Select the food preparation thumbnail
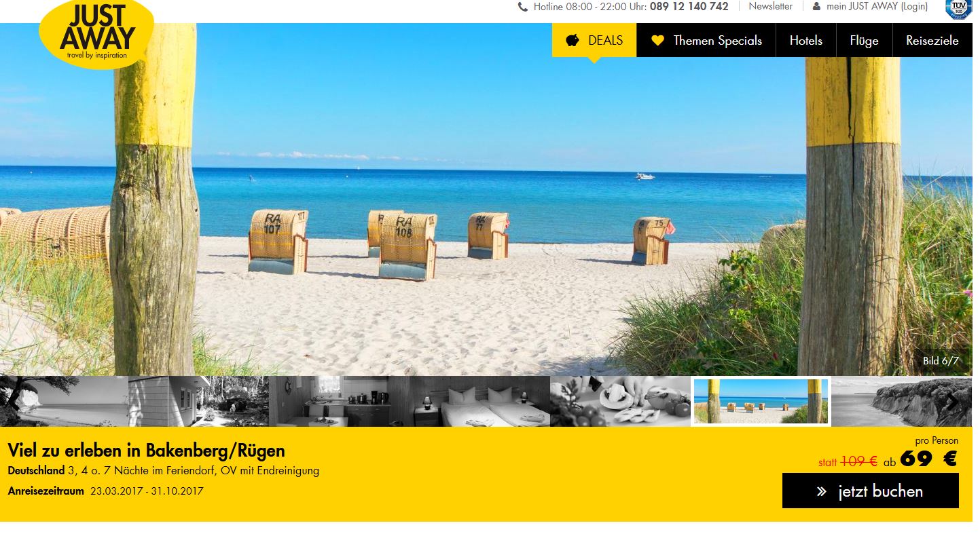This screenshot has width=980, height=534. tap(621, 402)
